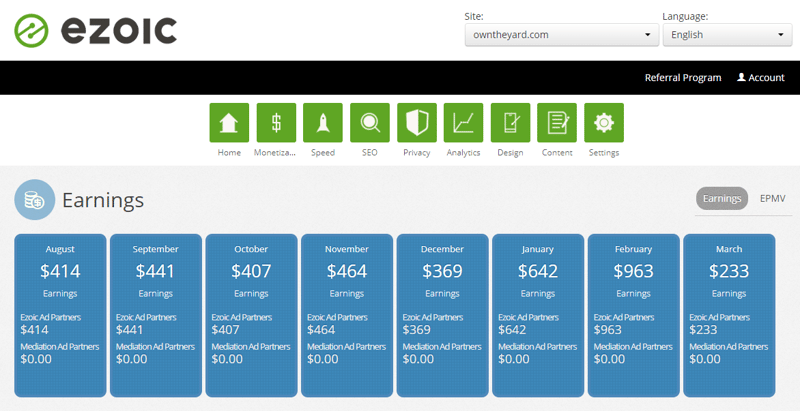The image size is (800, 411).
Task: Click the December $369 amount
Action: pos(442,271)
